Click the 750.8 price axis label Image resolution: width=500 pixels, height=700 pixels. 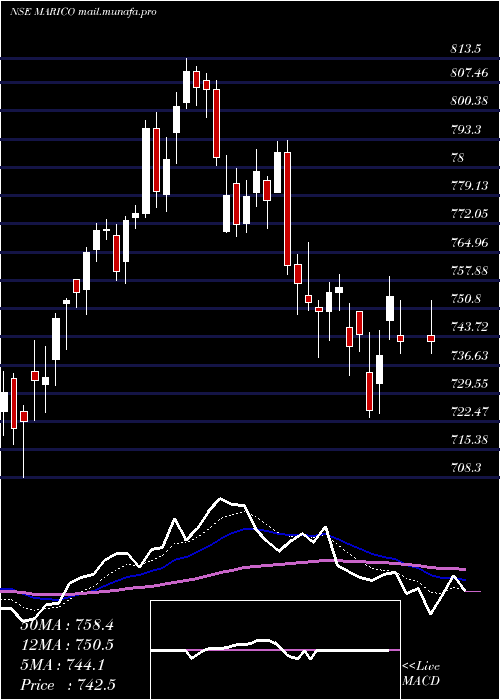click(465, 299)
